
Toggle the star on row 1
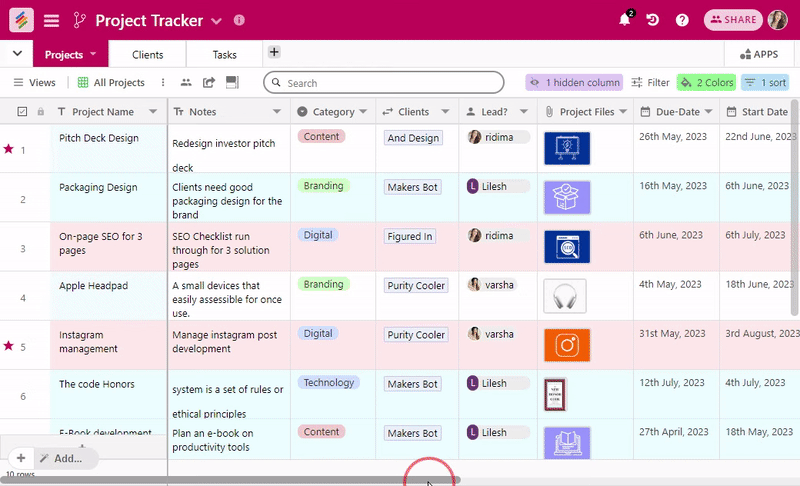[8, 149]
